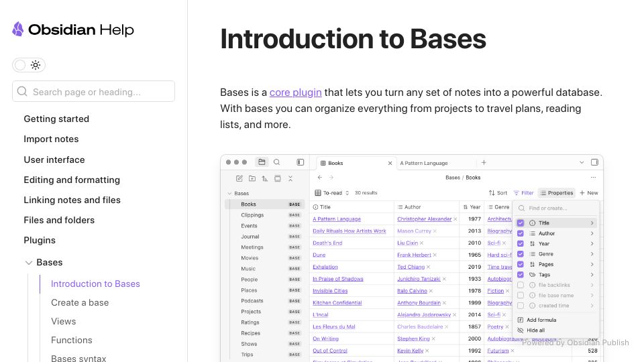Check the file backlinks property checkbox
This screenshot has height=362, width=644.
click(521, 285)
